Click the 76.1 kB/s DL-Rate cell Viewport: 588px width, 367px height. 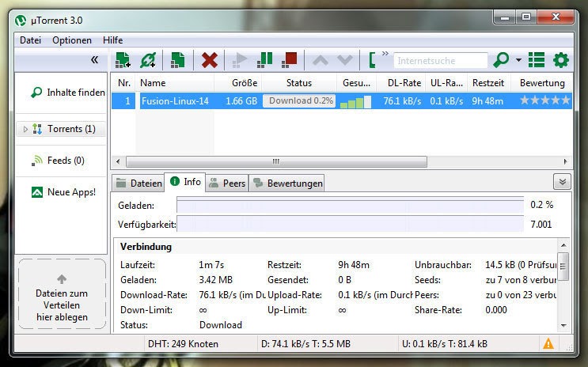[402, 100]
